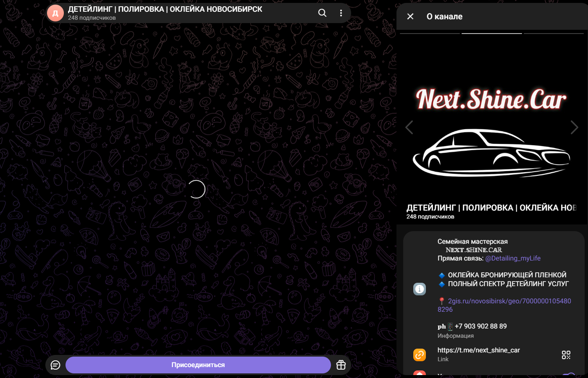Open the discussion chat bubble icon
The height and width of the screenshot is (378, 588).
point(55,365)
